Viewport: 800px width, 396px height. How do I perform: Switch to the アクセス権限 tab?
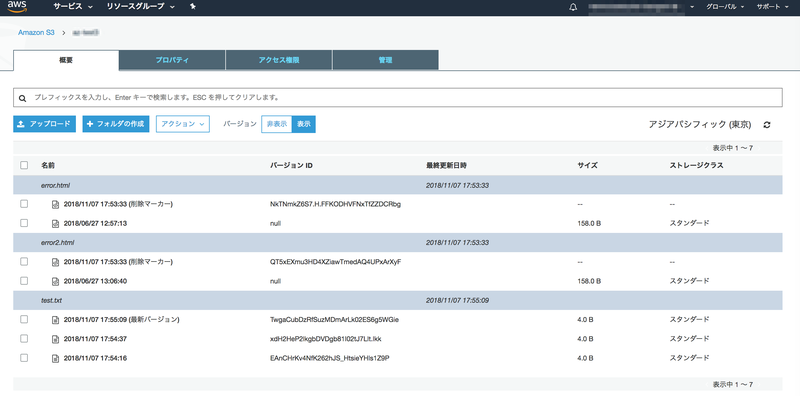(x=279, y=60)
